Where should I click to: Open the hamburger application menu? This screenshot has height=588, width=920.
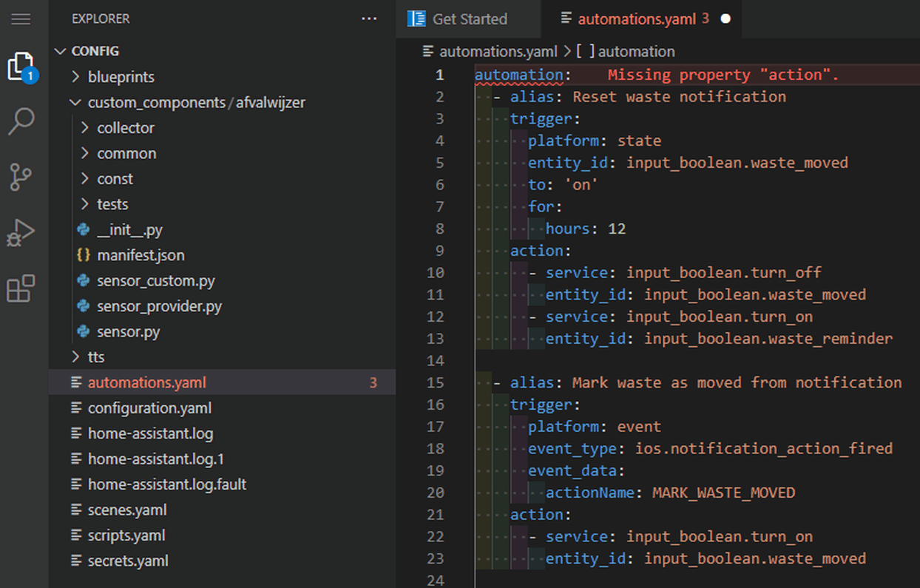[21, 18]
